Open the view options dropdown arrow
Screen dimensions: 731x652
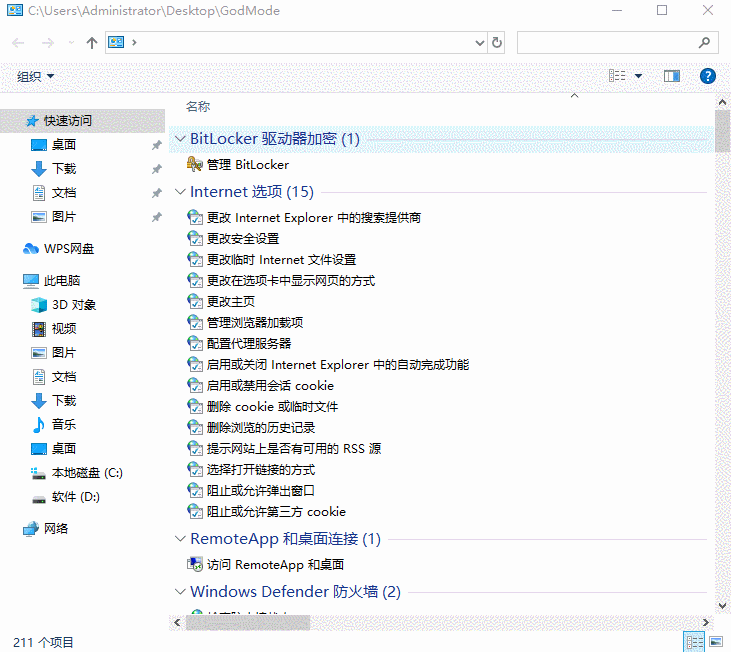coord(638,76)
